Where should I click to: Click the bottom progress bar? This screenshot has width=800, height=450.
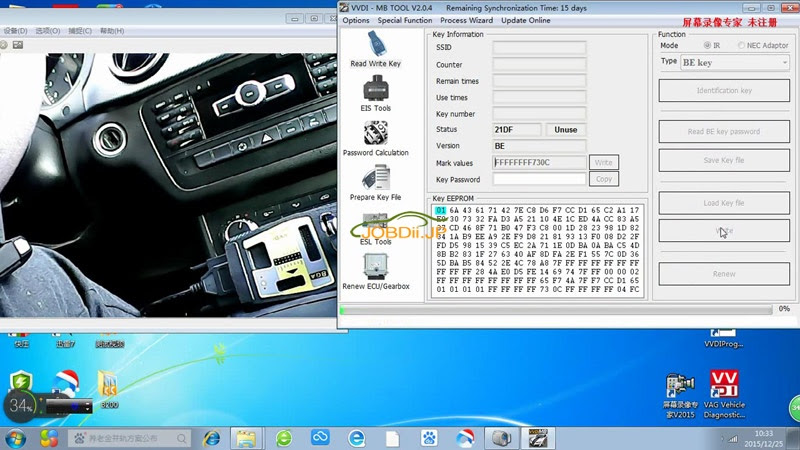pyautogui.click(x=556, y=310)
